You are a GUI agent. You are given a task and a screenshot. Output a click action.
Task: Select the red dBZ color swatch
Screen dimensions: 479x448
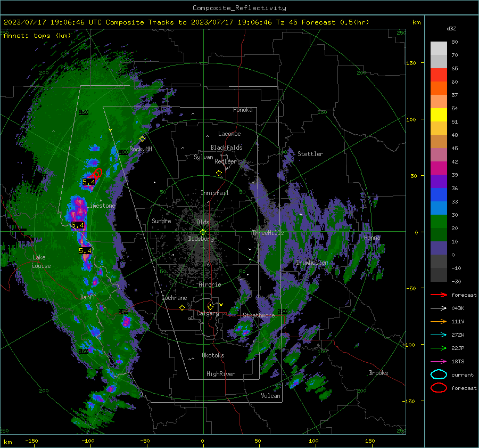click(x=439, y=75)
